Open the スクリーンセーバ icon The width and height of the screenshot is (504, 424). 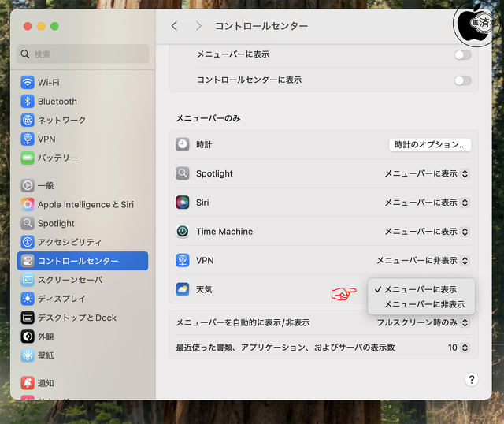click(x=28, y=280)
